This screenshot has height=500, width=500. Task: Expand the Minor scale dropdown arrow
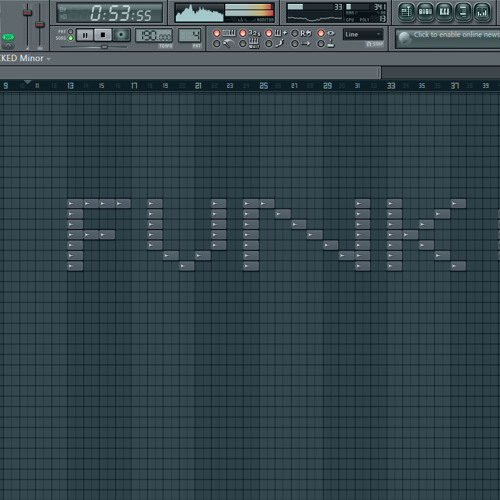click(49, 59)
